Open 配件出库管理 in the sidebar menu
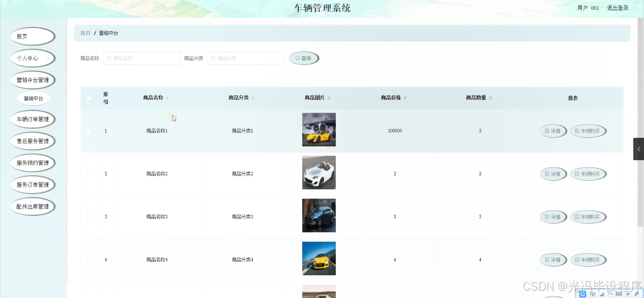Screen dimensions: 644x298 pos(32,206)
